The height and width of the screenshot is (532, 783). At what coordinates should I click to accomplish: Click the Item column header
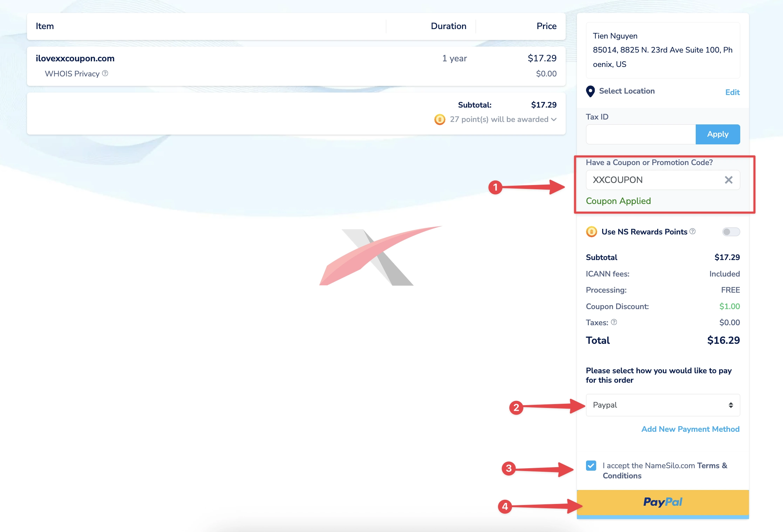coord(45,26)
